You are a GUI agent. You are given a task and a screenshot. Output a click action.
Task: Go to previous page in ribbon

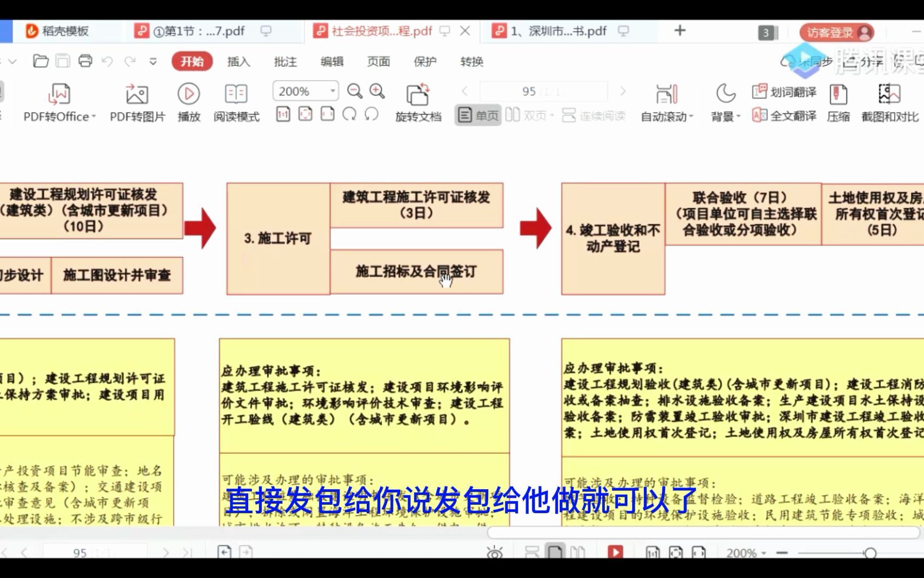click(x=465, y=92)
